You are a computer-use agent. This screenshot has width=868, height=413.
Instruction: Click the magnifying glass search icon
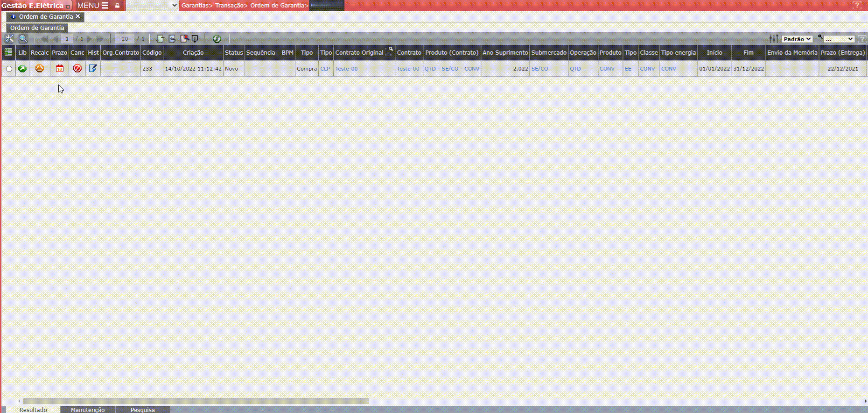pyautogui.click(x=23, y=39)
